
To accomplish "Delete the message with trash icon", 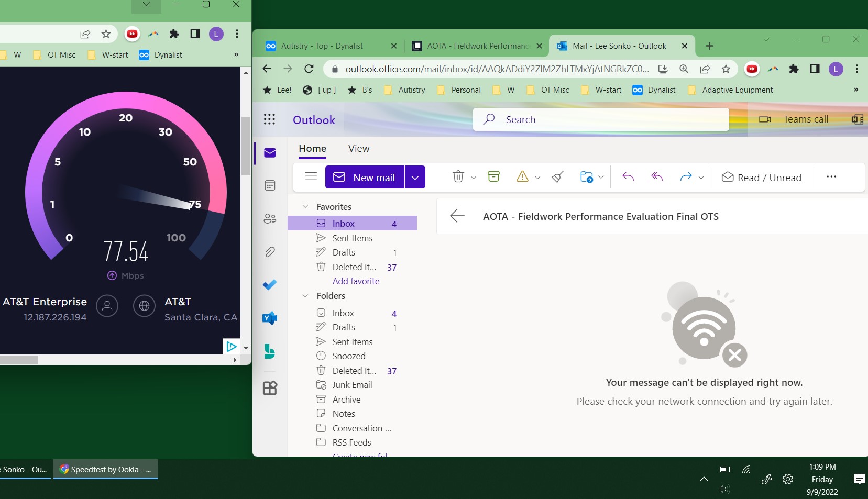I will pyautogui.click(x=458, y=177).
